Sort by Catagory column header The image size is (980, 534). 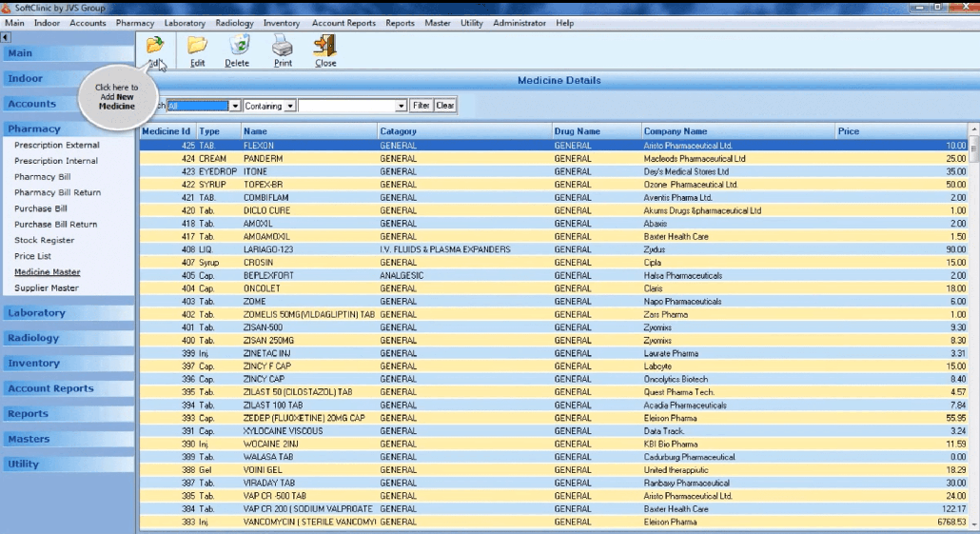pyautogui.click(x=464, y=131)
